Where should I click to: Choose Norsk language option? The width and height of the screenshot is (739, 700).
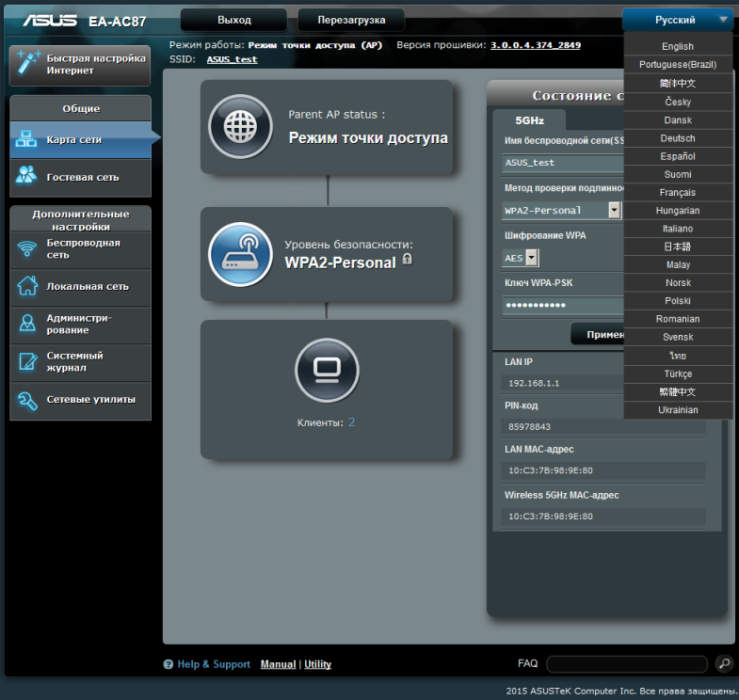pos(678,282)
